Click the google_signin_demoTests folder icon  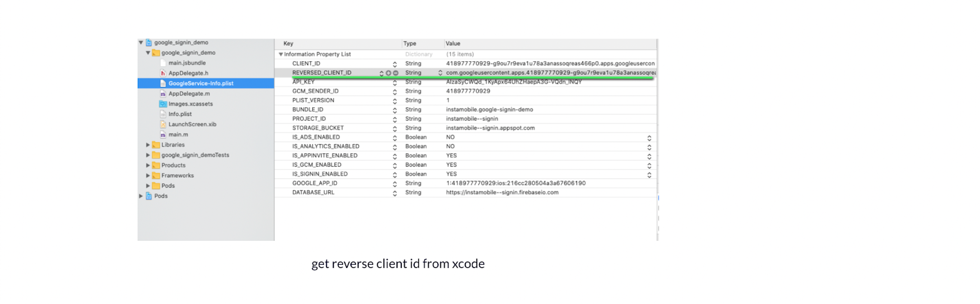click(156, 155)
